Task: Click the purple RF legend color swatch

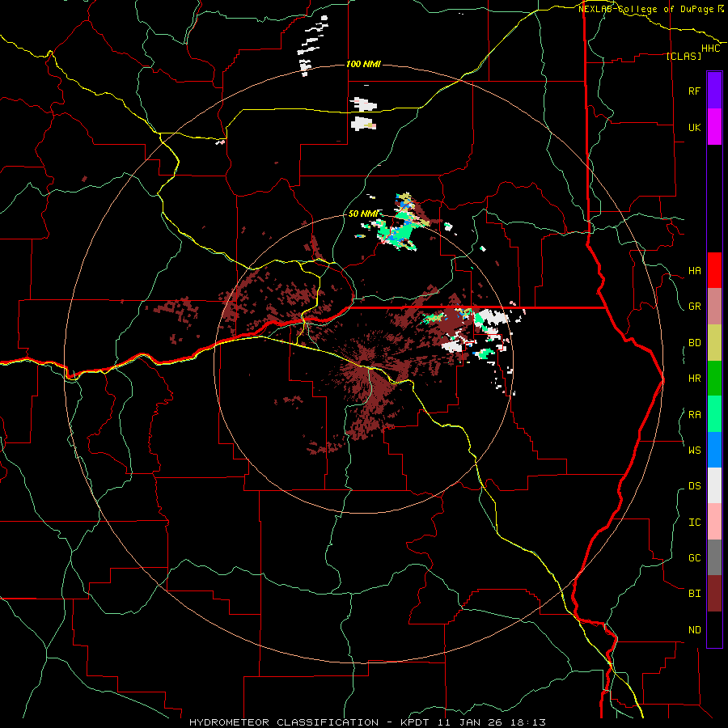Action: tap(714, 91)
